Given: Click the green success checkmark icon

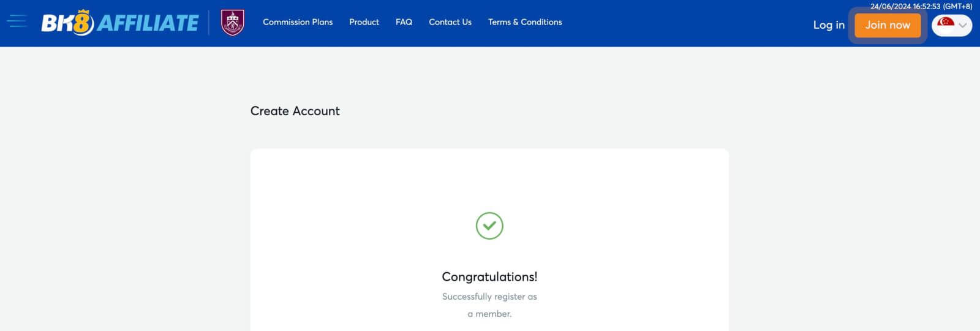Looking at the screenshot, I should [489, 226].
